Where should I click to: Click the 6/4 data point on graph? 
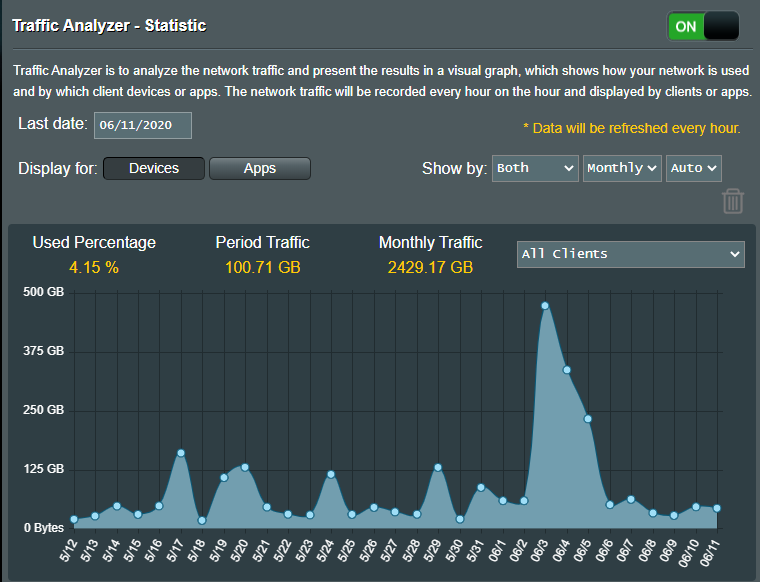coord(567,370)
